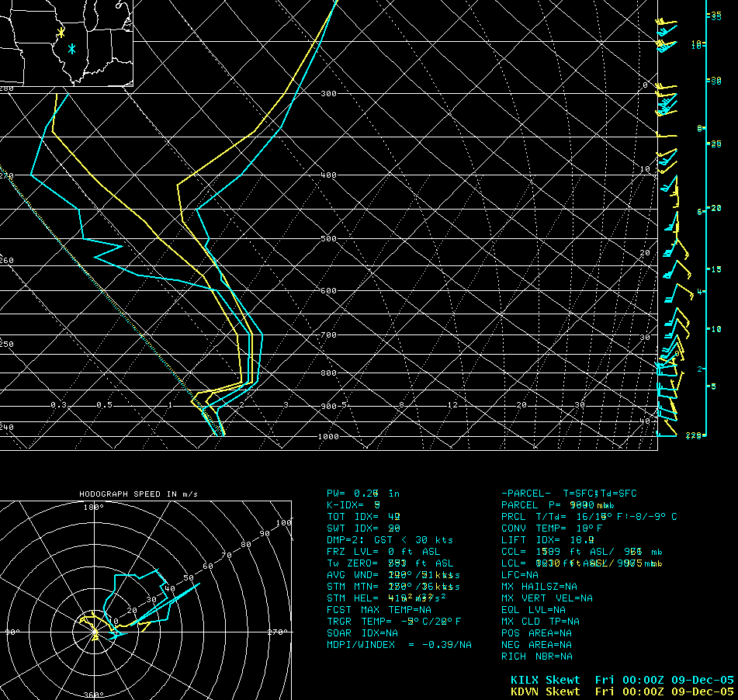Viewport: 738px width, 700px height.
Task: Click the 500 mb pressure level label
Action: click(329, 239)
